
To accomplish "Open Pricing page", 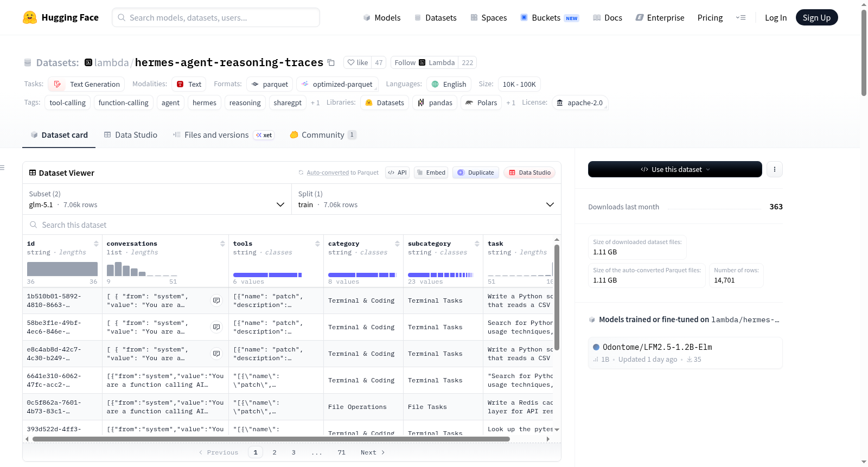I will pos(710,17).
